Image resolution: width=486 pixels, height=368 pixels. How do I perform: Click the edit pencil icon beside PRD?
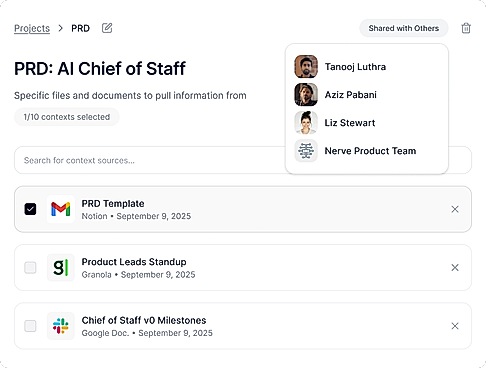click(x=107, y=28)
